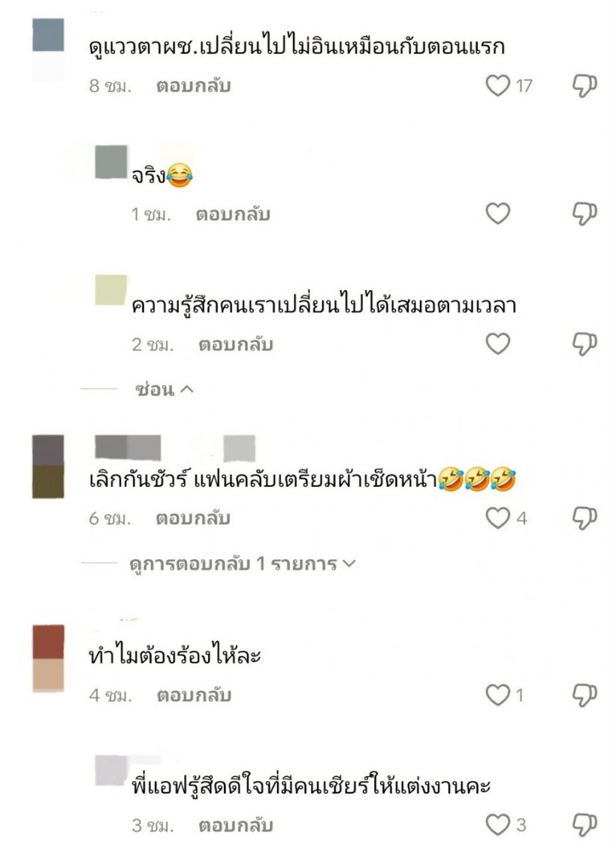Reply to the ทำไมต้องร้องไห้ละ comment
616x850 pixels.
(194, 695)
